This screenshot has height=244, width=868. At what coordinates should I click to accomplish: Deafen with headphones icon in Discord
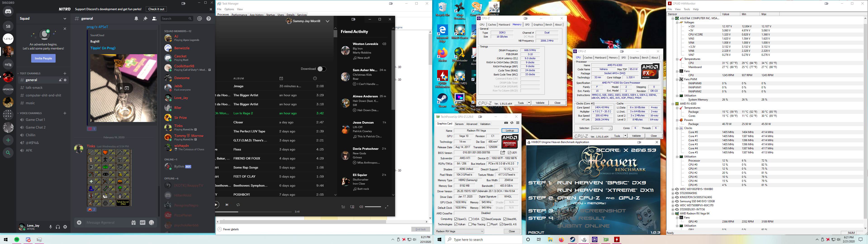pos(58,227)
